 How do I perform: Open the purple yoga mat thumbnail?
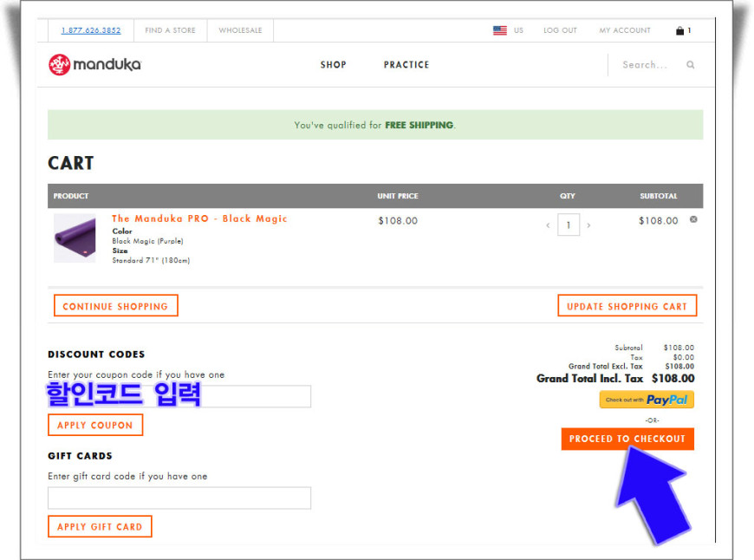(75, 238)
